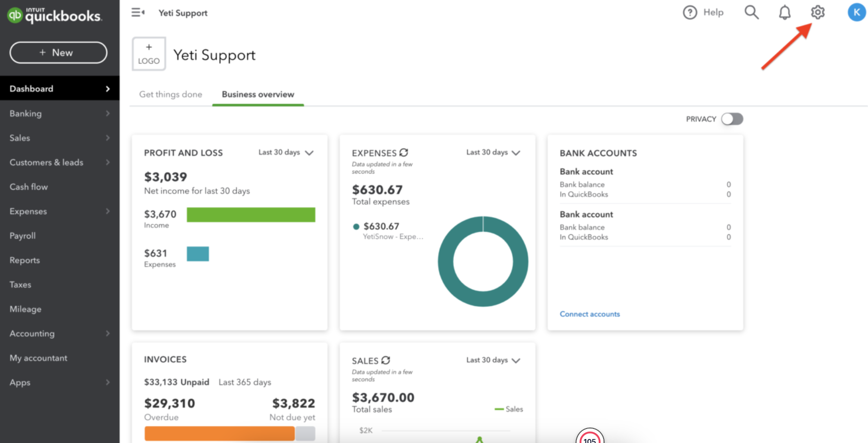868x443 pixels.
Task: Click the orange Overdue invoices bar
Action: [219, 433]
